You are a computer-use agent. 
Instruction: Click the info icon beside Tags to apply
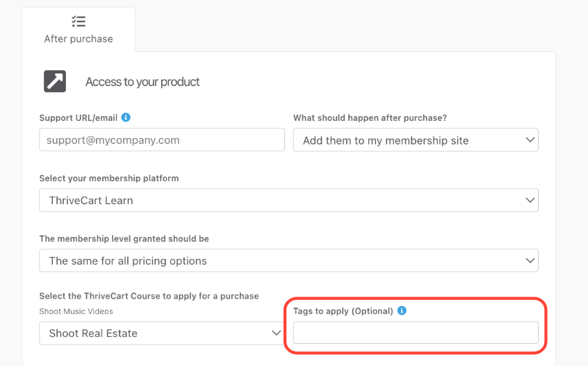pyautogui.click(x=402, y=310)
